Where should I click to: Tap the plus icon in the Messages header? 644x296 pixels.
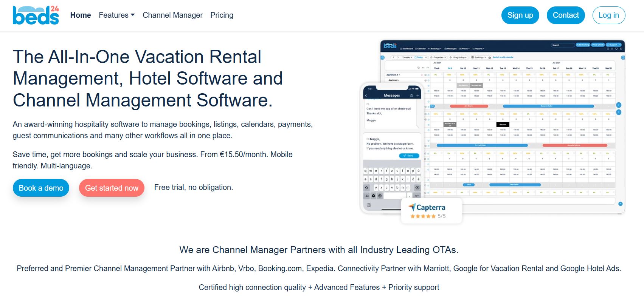pyautogui.click(x=418, y=96)
